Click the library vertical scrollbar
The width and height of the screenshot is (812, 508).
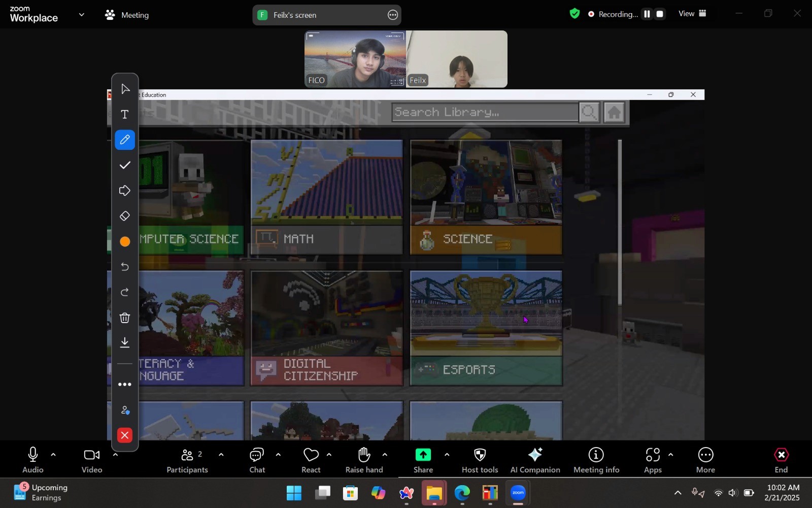tap(620, 223)
